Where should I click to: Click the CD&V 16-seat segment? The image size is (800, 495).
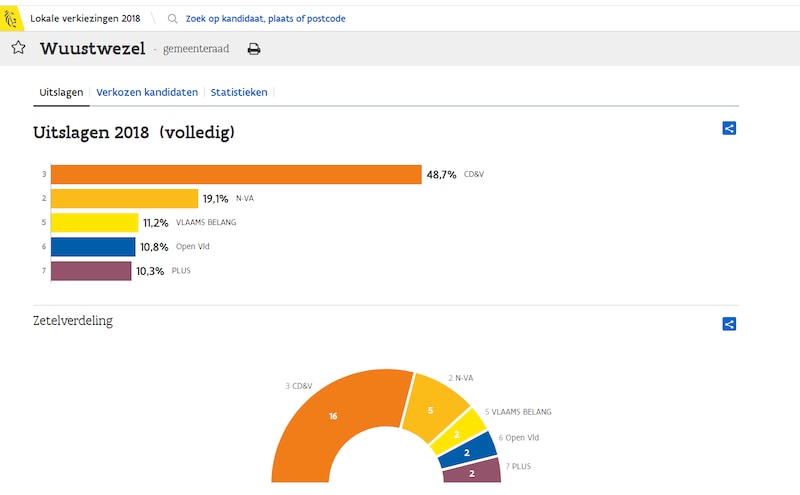coord(333,416)
